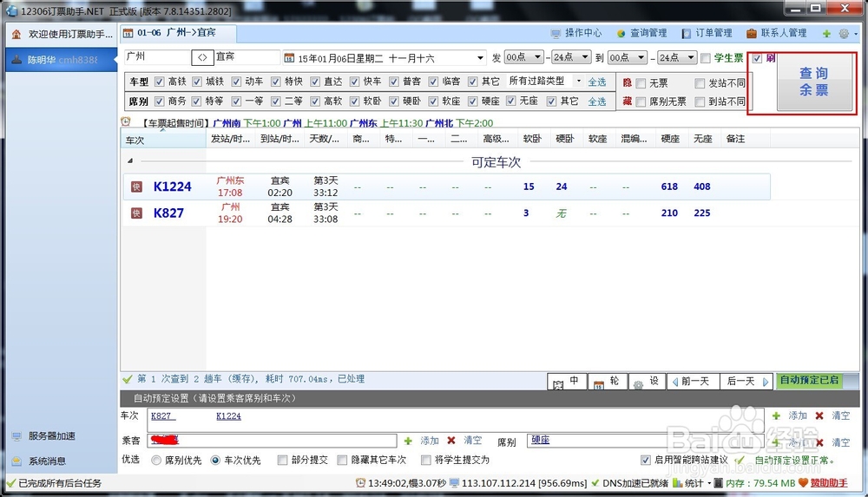Screen dimensions: 868x497
Task: Switch to the 01-06 广州->宜宾 tab
Action: pos(178,33)
